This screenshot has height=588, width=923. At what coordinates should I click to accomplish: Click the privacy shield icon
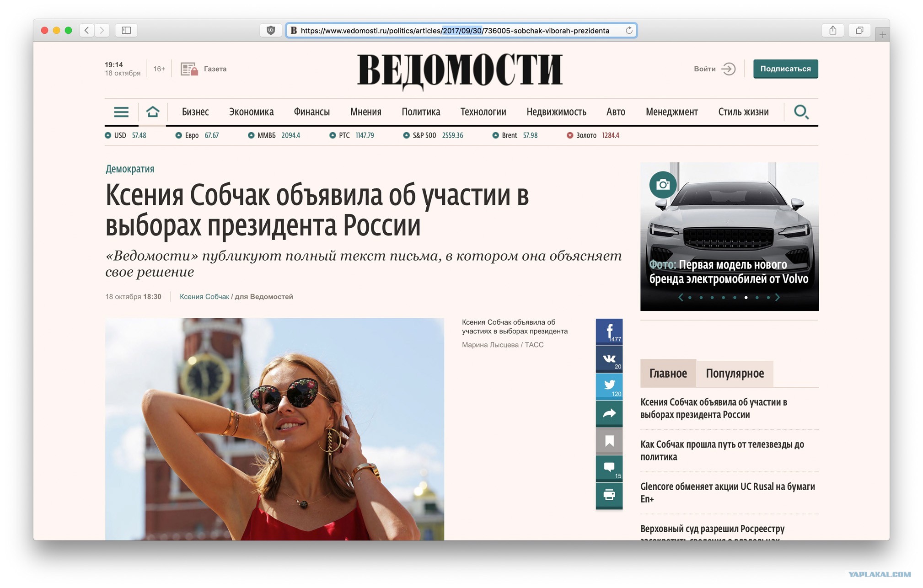point(271,30)
